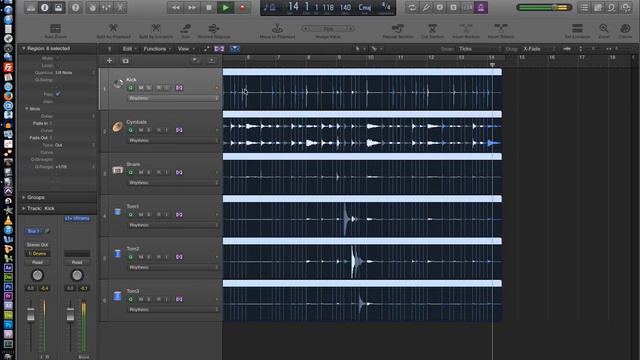Toggle Tom1 track flex button
640x360 pixels.
[x=179, y=215]
